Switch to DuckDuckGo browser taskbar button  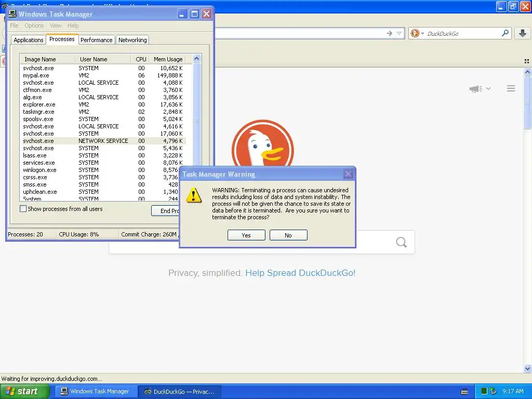click(x=180, y=391)
